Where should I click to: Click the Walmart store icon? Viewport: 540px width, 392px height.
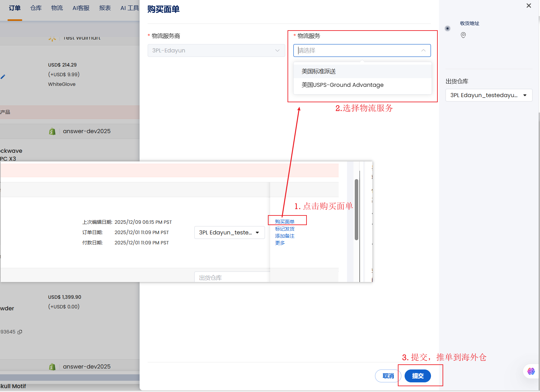click(x=52, y=39)
